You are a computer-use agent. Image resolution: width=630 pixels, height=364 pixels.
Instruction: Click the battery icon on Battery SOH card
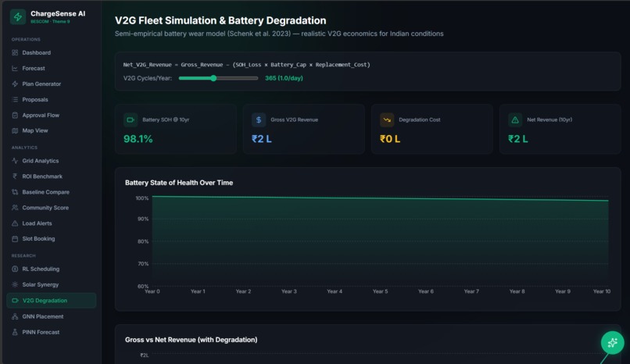point(131,120)
